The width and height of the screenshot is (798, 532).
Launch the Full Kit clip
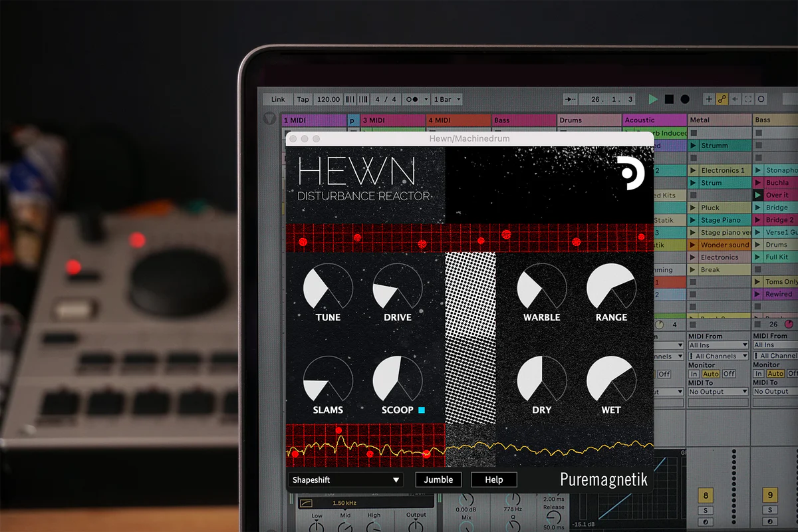pyautogui.click(x=758, y=257)
